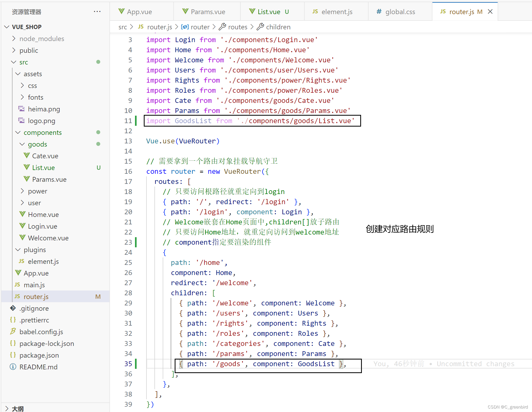Click the wrench icon beside children breadcrumb
This screenshot has height=412, width=532.
[x=260, y=27]
